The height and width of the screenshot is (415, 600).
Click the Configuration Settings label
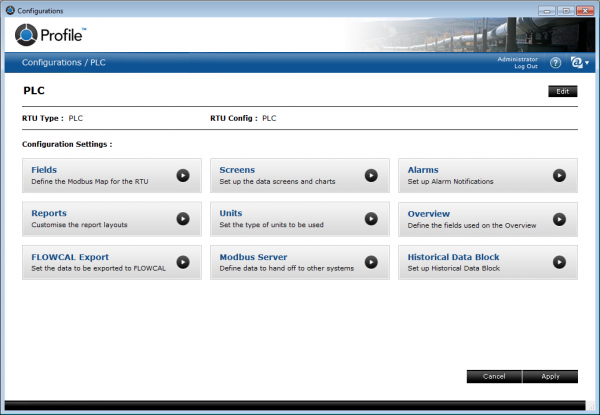(67, 144)
